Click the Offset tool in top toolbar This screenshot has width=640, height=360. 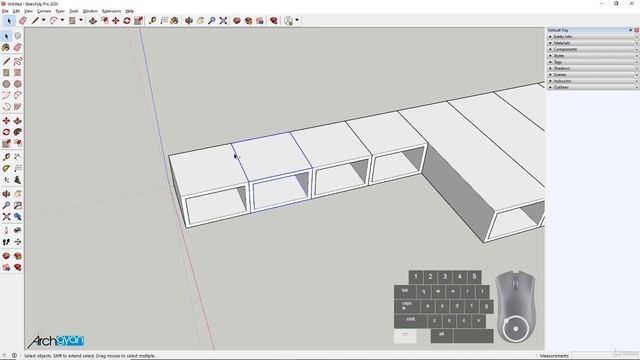click(x=104, y=20)
